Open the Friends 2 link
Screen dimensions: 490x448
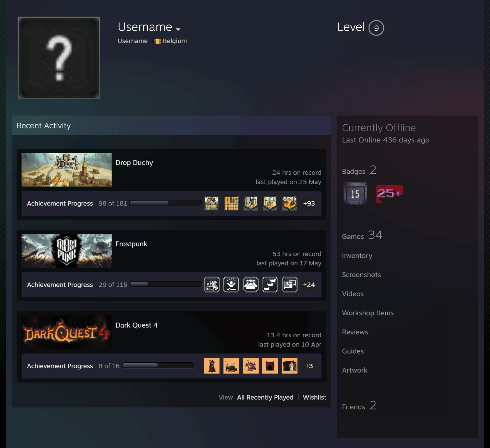[x=359, y=406]
